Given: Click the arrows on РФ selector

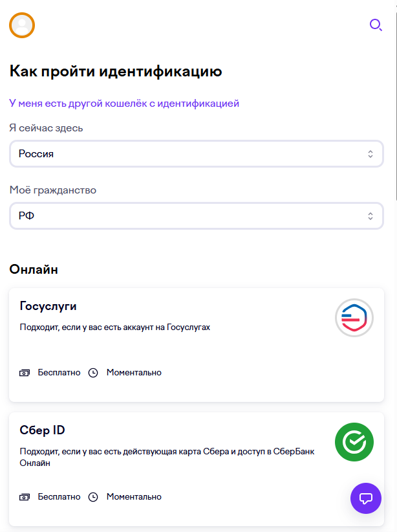Looking at the screenshot, I should pos(370,216).
